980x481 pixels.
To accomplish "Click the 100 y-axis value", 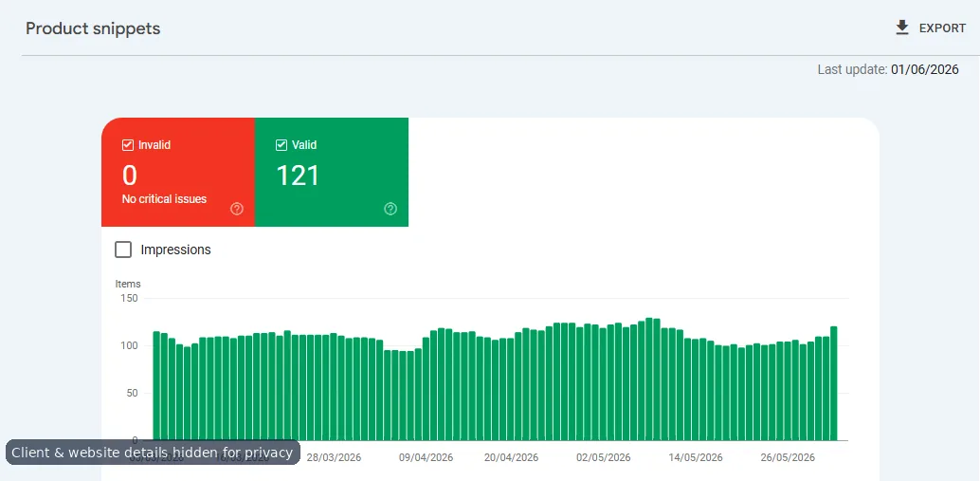I will 128,346.
